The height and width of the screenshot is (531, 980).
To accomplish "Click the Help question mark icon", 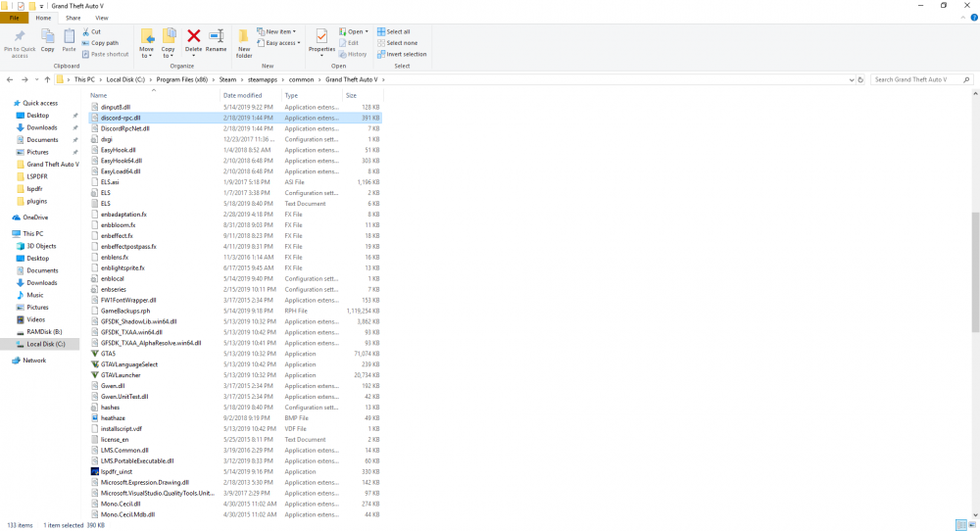I will [x=974, y=18].
